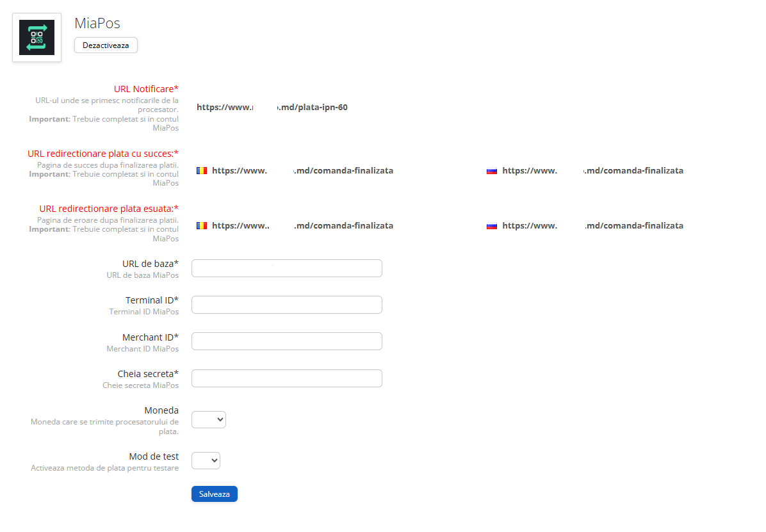This screenshot has width=766, height=532.
Task: Click the 'Terminal ID*' label
Action: click(152, 300)
